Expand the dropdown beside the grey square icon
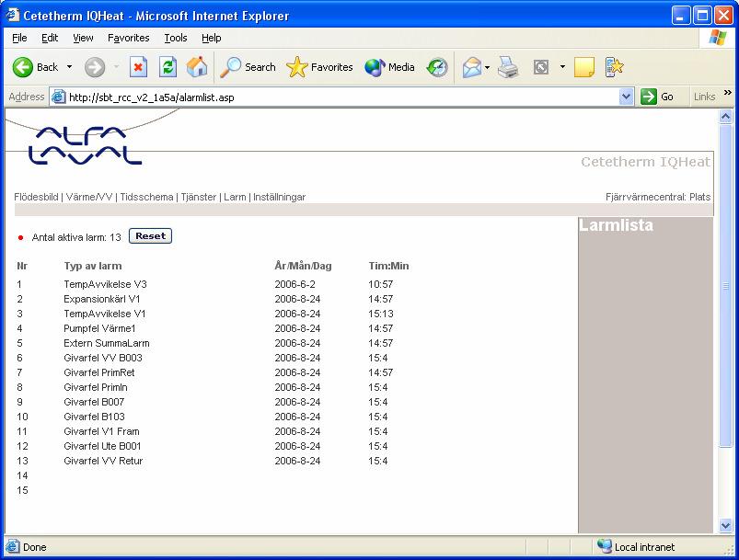Viewport: 739px width, 560px height. click(x=562, y=67)
